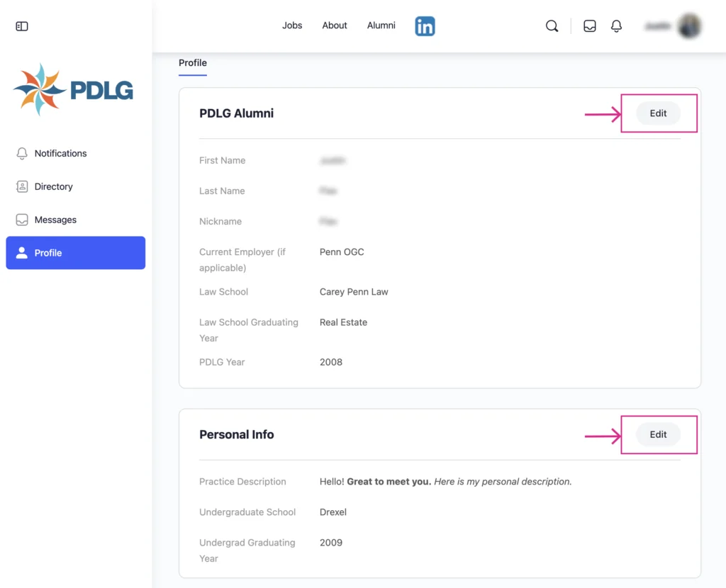Click the profile avatar photo
The height and width of the screenshot is (588, 726).
click(x=688, y=26)
